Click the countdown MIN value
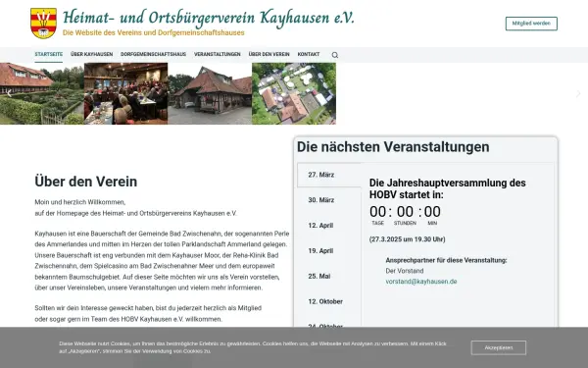The width and height of the screenshot is (588, 368). [x=432, y=212]
